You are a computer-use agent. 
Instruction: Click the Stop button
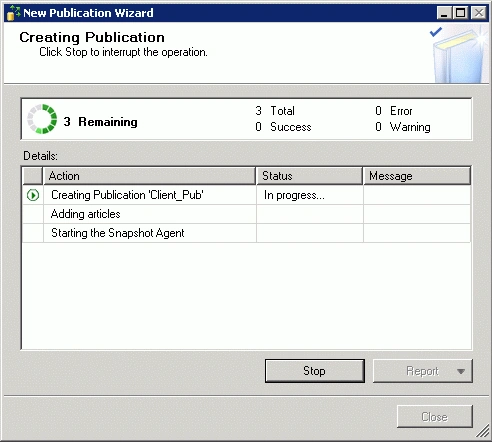point(315,371)
